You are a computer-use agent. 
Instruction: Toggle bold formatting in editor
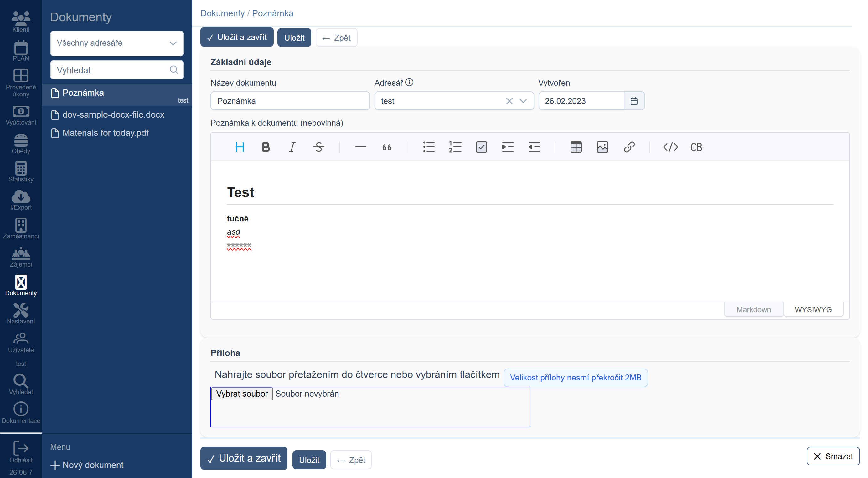(x=266, y=147)
